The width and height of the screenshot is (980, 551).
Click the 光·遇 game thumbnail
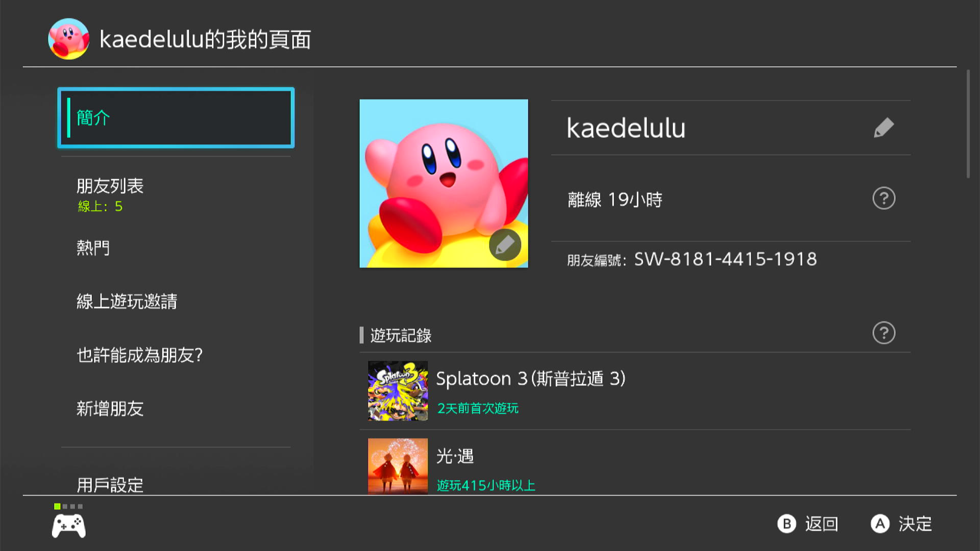[x=398, y=466]
